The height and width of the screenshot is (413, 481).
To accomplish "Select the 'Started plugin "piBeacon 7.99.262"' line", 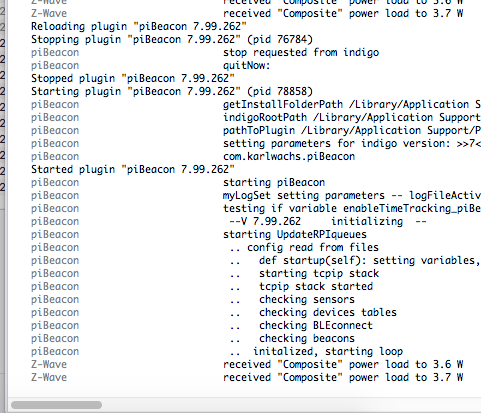I will [x=133, y=169].
